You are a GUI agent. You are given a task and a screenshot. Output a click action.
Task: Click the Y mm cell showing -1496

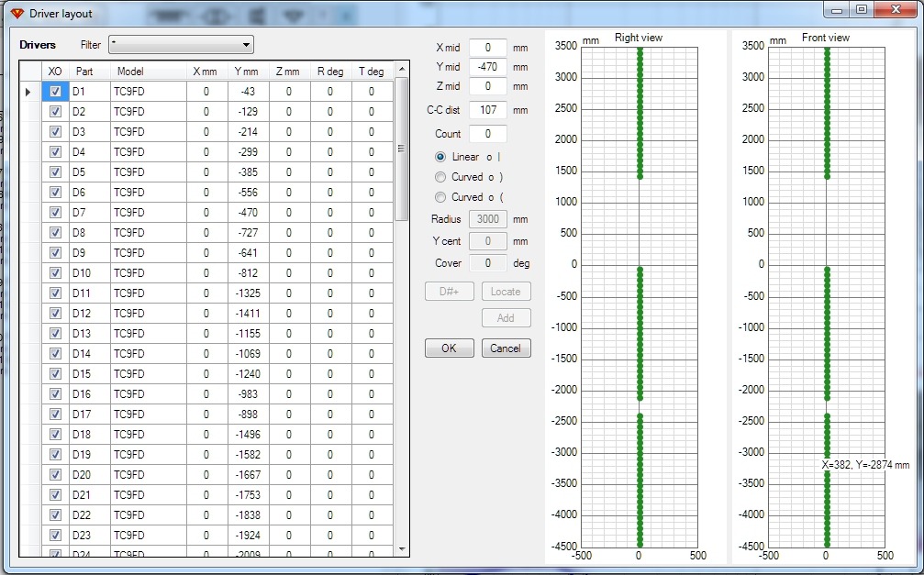tap(248, 434)
